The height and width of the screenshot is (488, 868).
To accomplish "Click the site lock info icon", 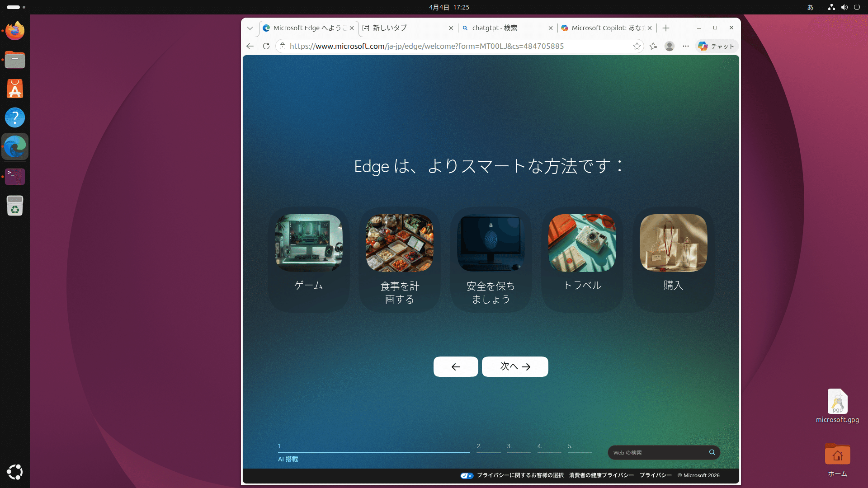I will coord(283,46).
